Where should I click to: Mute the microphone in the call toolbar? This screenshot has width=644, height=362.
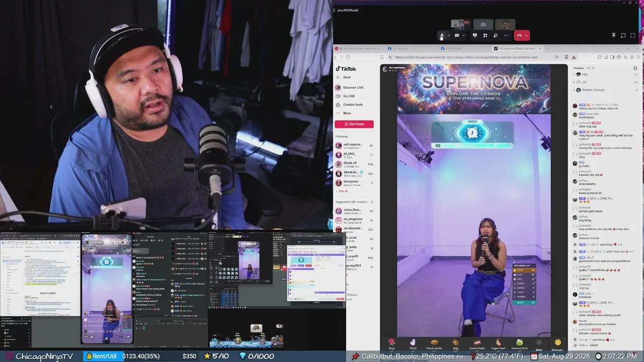442,36
